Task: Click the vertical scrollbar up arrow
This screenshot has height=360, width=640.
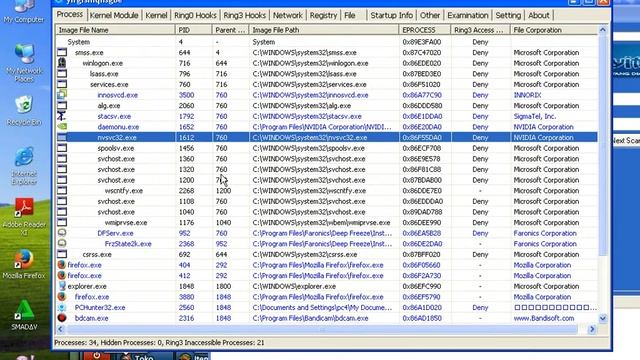Action: pos(603,30)
